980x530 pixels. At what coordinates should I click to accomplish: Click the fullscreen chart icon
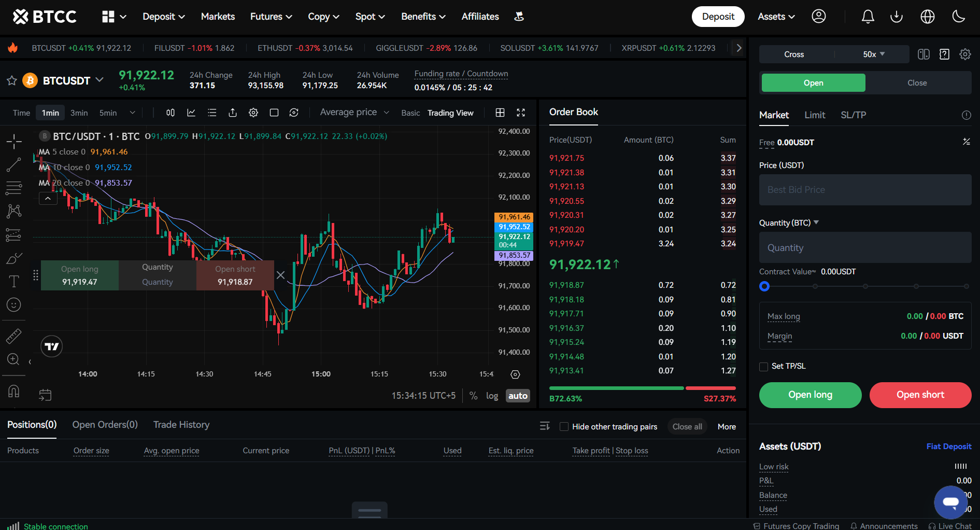click(x=521, y=113)
